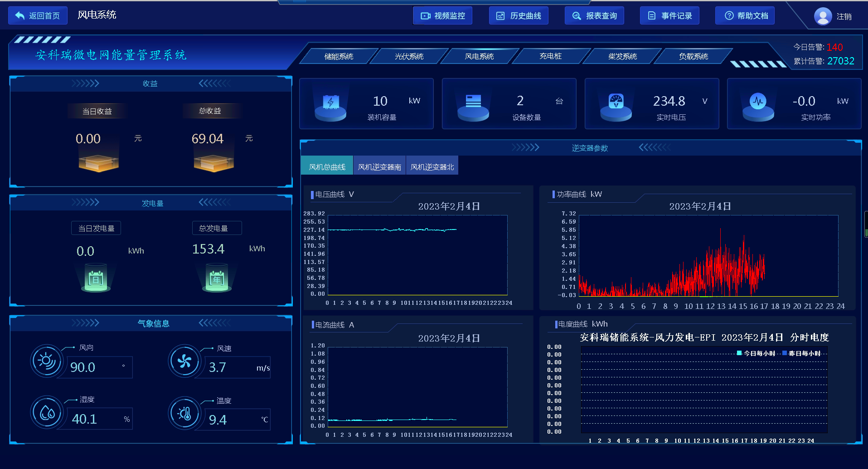This screenshot has width=868, height=469.
Task: Open the 报表查询 report query tool
Action: pyautogui.click(x=594, y=15)
